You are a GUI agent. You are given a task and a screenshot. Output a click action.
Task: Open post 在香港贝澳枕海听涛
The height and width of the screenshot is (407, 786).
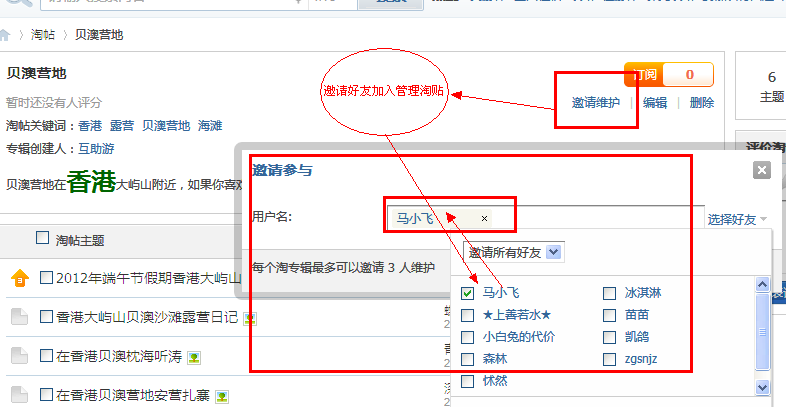click(x=119, y=356)
